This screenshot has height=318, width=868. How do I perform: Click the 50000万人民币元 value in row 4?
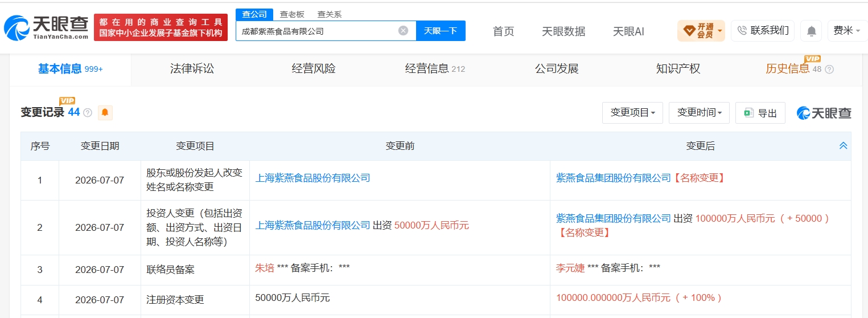pyautogui.click(x=293, y=297)
